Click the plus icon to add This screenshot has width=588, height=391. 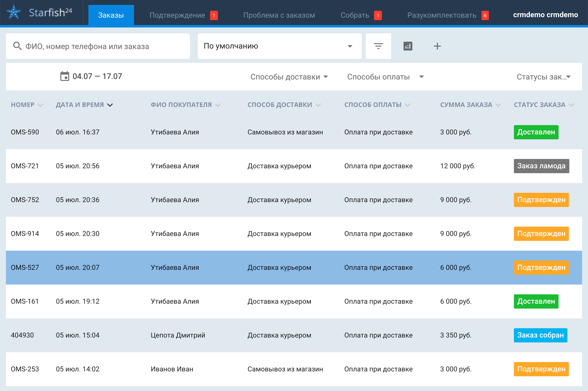coord(437,46)
